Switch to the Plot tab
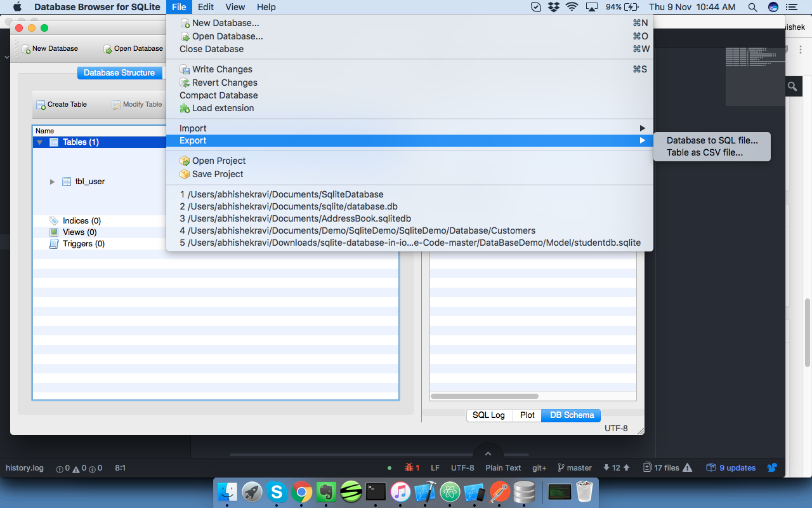The image size is (812, 508). pyautogui.click(x=527, y=415)
